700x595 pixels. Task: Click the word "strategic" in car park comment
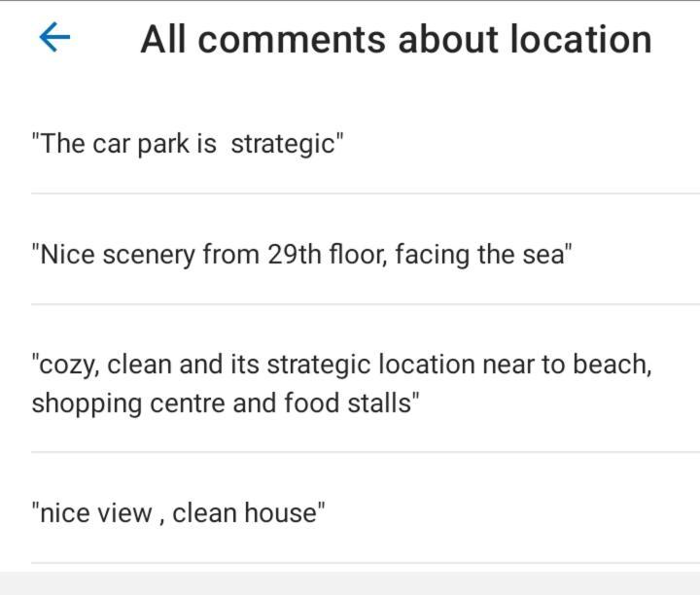click(283, 144)
